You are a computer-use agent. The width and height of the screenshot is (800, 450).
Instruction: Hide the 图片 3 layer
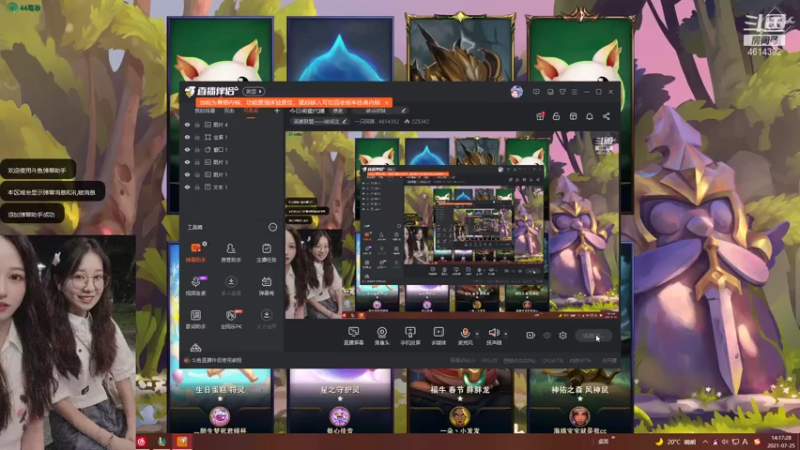point(187,162)
